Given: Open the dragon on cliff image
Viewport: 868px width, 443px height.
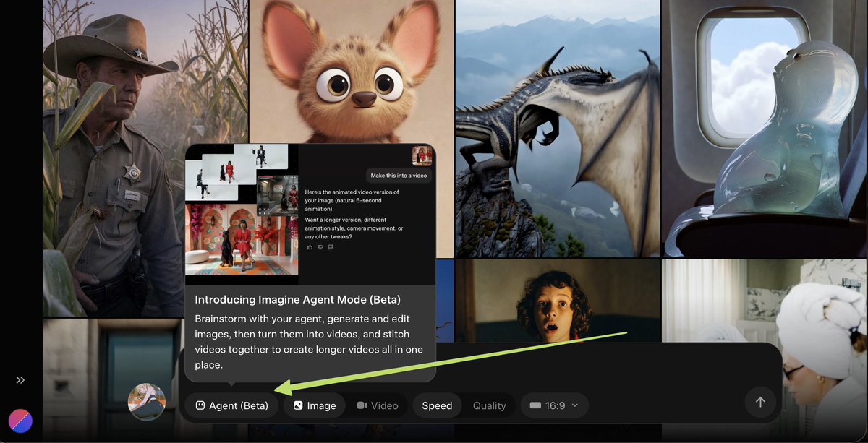Looking at the screenshot, I should point(558,129).
